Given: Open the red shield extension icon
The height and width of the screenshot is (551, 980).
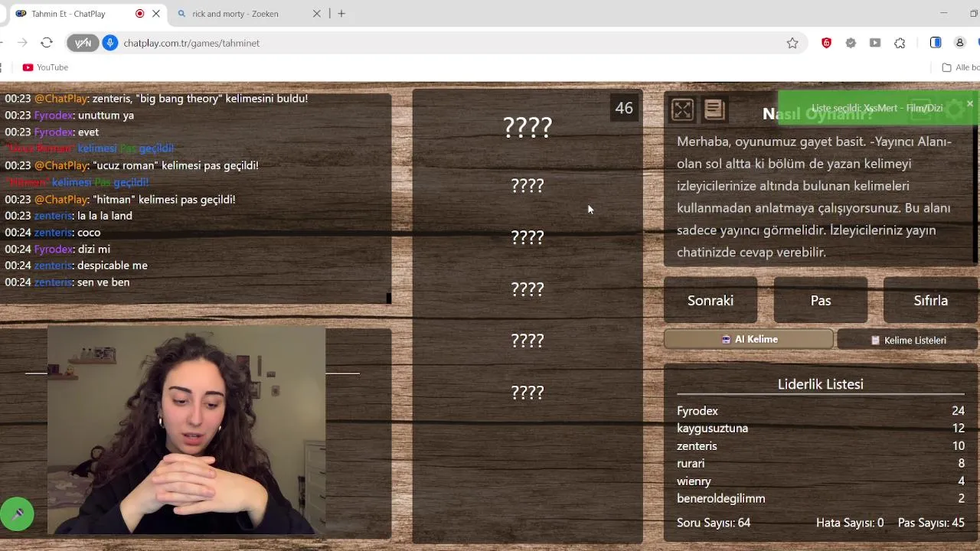Looking at the screenshot, I should [x=826, y=43].
